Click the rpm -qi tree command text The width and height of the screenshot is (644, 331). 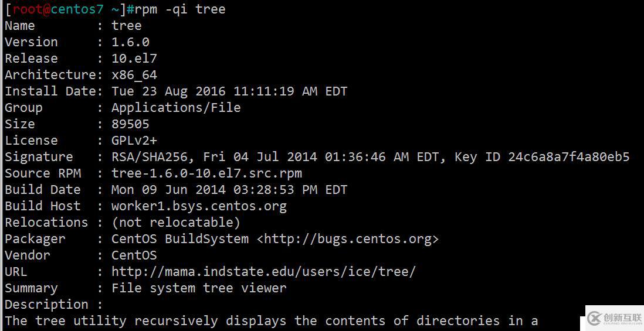pyautogui.click(x=180, y=9)
